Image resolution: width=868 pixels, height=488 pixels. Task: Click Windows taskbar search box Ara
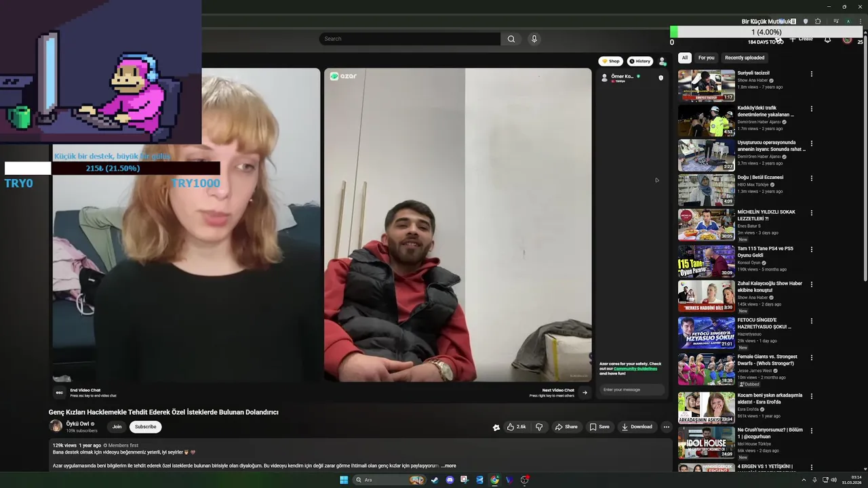(389, 480)
